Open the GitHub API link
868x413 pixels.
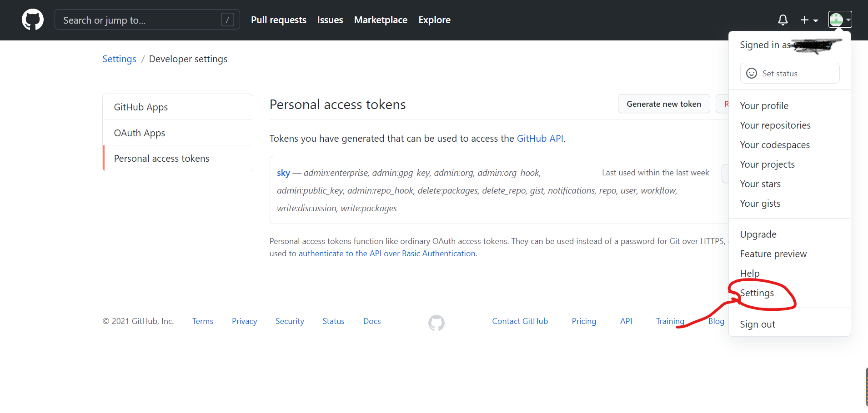(x=540, y=139)
